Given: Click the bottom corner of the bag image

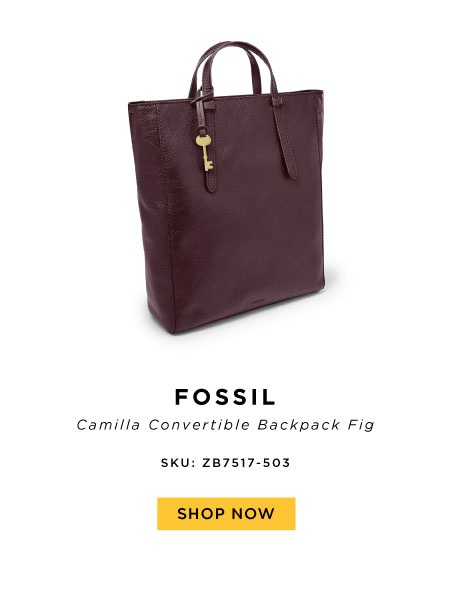Looking at the screenshot, I should [173, 329].
